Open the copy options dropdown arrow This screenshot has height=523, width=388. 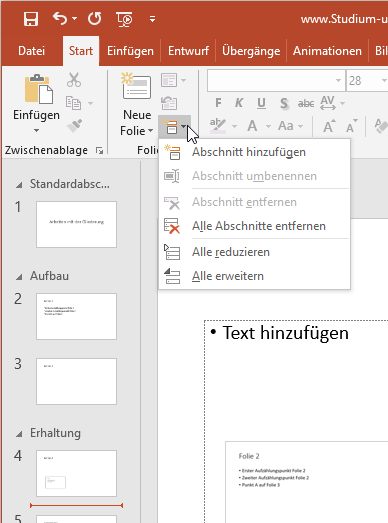(x=90, y=103)
